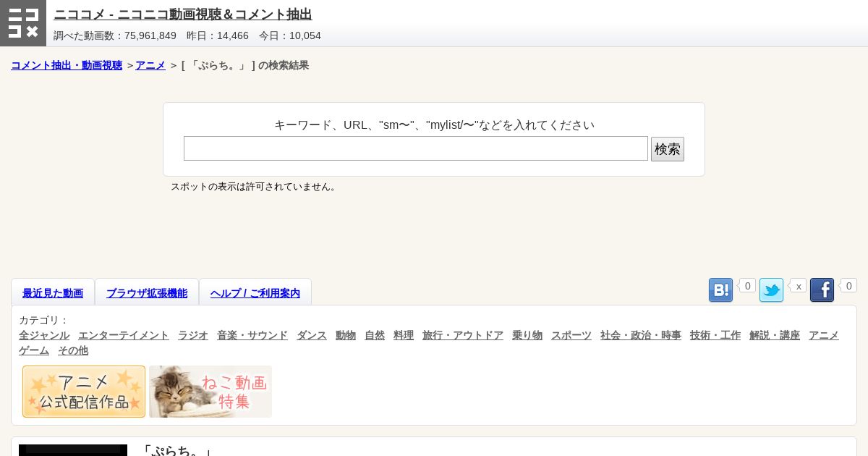The width and height of the screenshot is (868, 456).
Task: Select category 社会・政治・時事
Action: point(641,335)
